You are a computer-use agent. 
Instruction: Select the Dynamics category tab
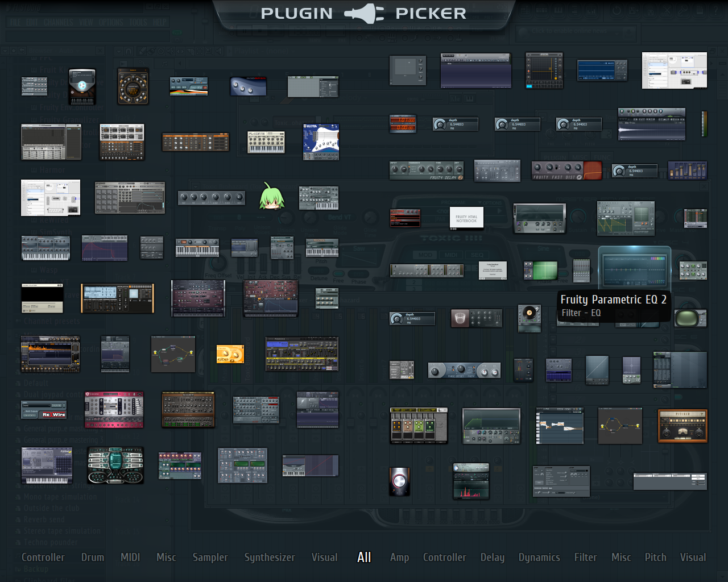tap(539, 558)
